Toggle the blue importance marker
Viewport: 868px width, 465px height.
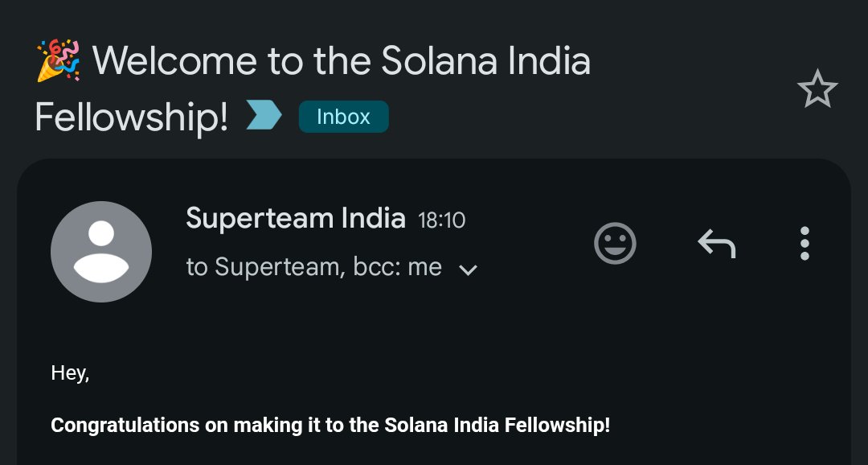[264, 116]
